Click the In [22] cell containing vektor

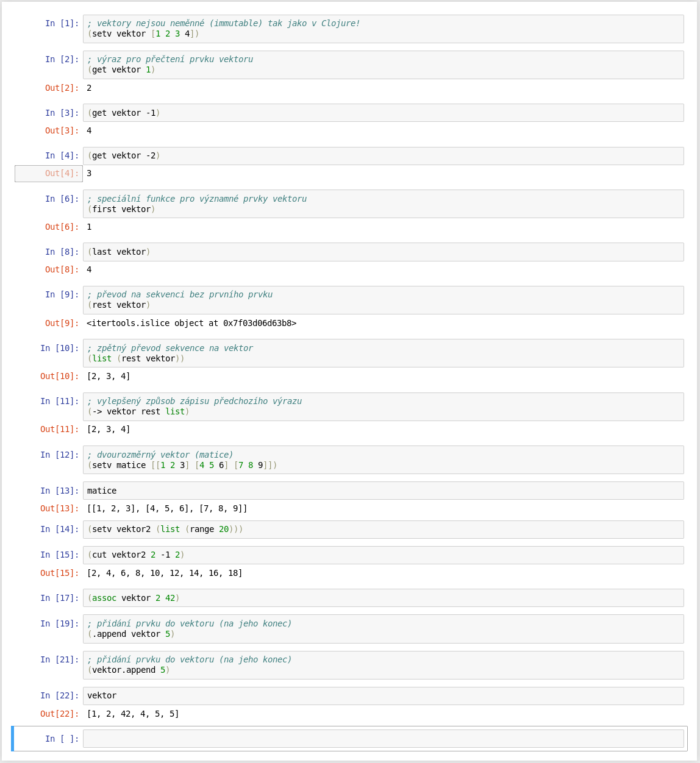(x=383, y=695)
